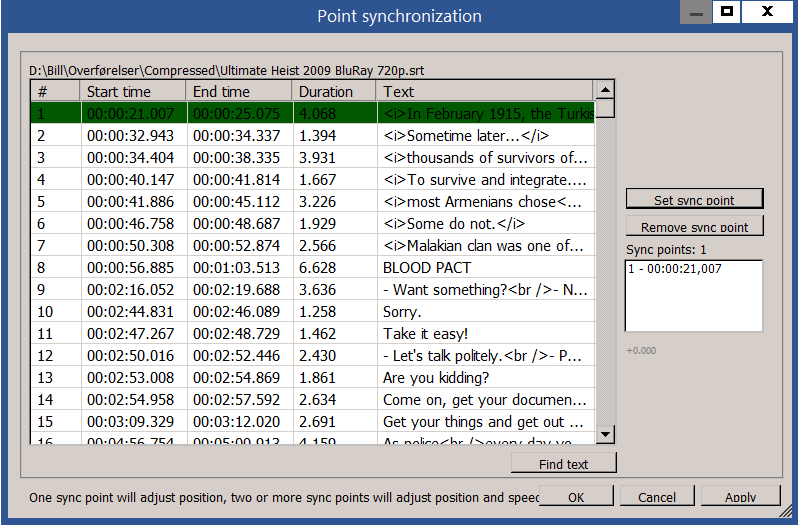This screenshot has width=798, height=525.
Task: Click end time 00:02:54.869 cell
Action: [x=240, y=377]
